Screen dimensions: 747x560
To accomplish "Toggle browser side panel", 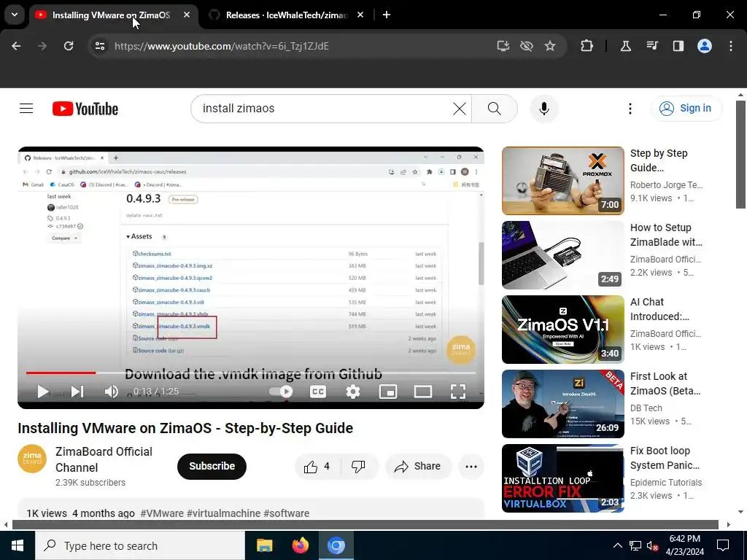I will (x=678, y=46).
